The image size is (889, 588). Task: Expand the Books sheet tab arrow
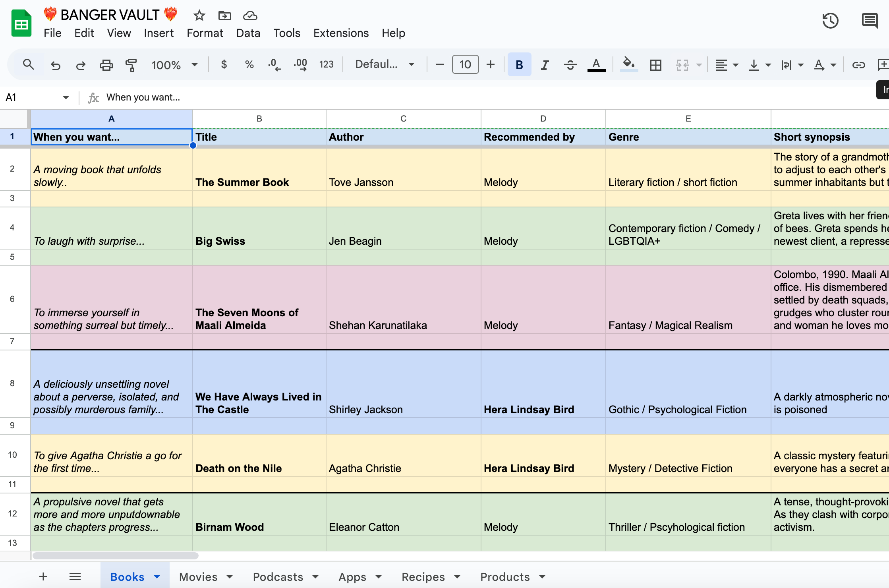(157, 576)
